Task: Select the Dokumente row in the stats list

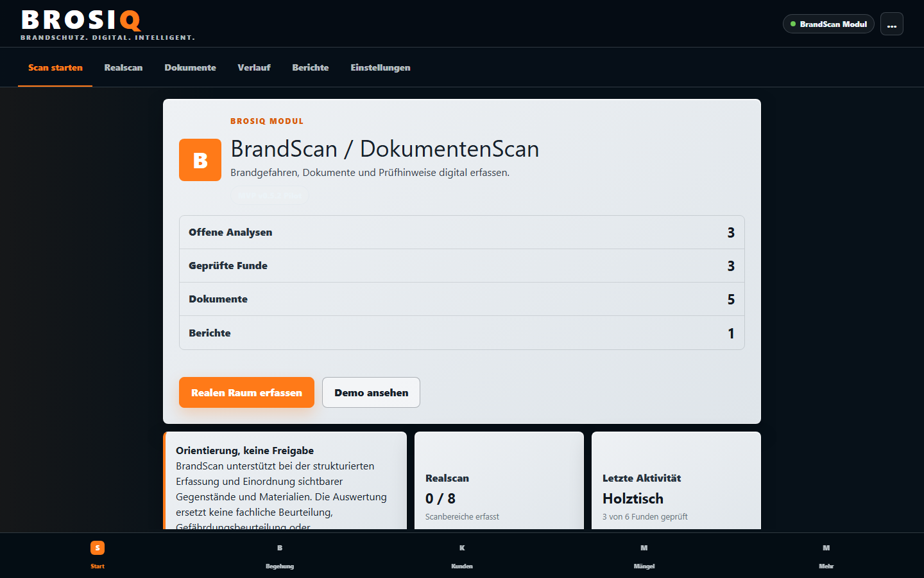Action: point(462,299)
